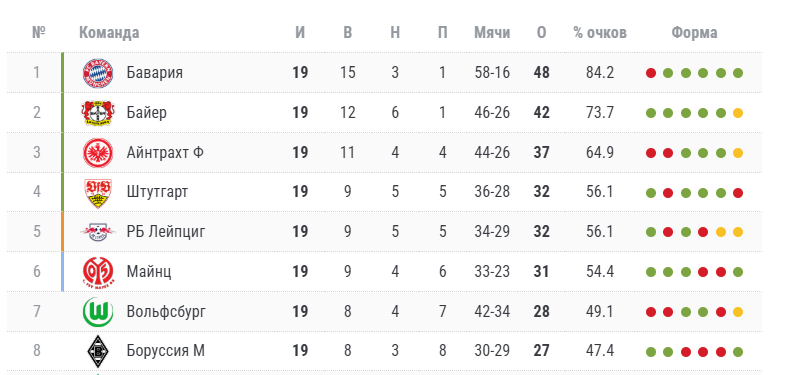Click Stuttgart's last red form dot

(738, 193)
